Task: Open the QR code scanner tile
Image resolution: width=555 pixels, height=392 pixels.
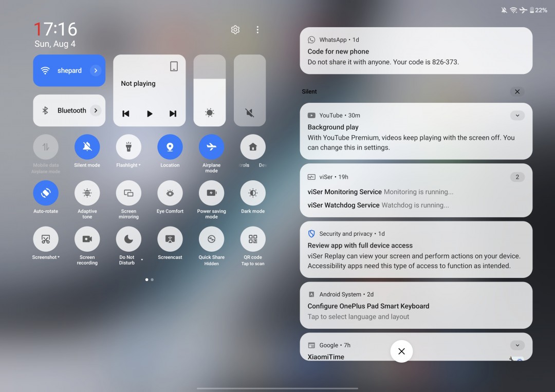Action: (253, 239)
